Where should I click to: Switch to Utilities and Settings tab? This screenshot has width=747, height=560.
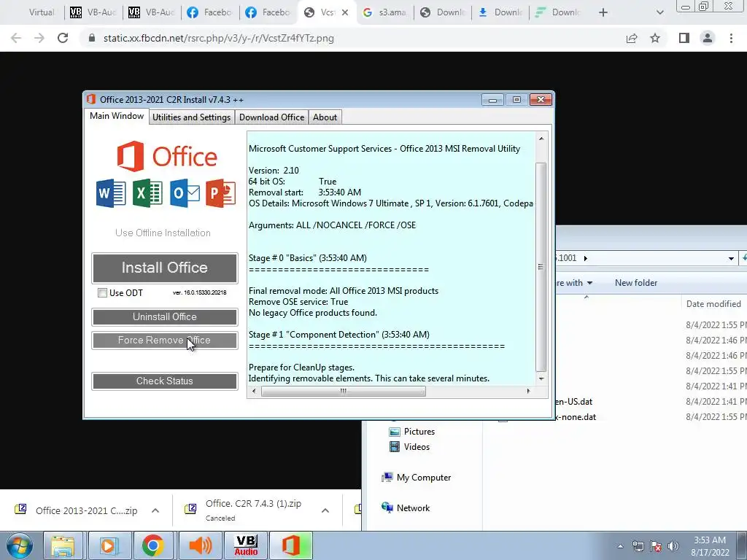(192, 117)
